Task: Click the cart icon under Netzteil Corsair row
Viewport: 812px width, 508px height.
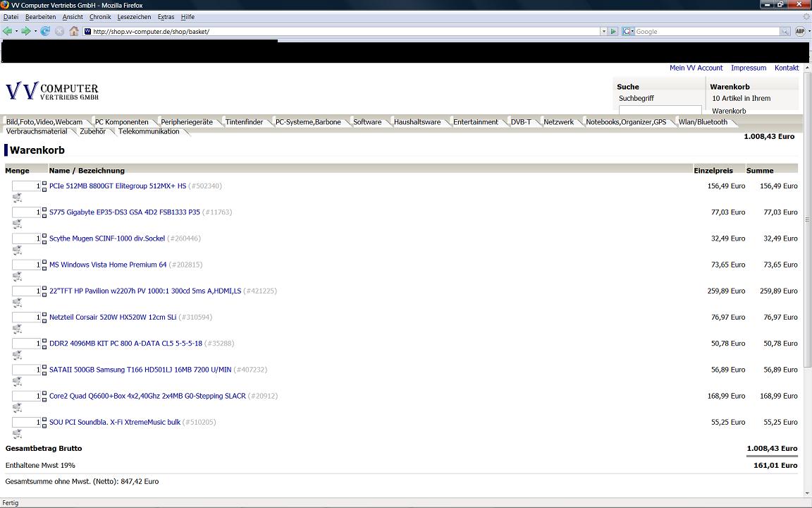Action: [17, 329]
